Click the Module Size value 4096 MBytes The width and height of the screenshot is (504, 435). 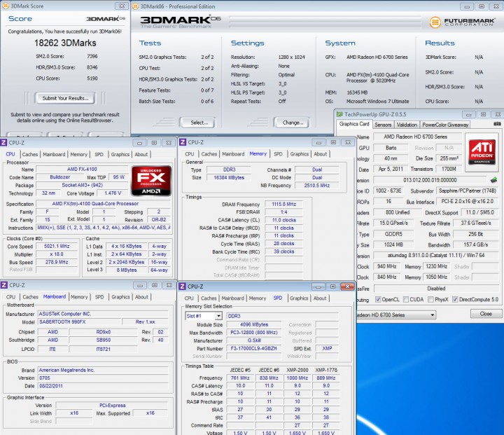click(x=254, y=324)
